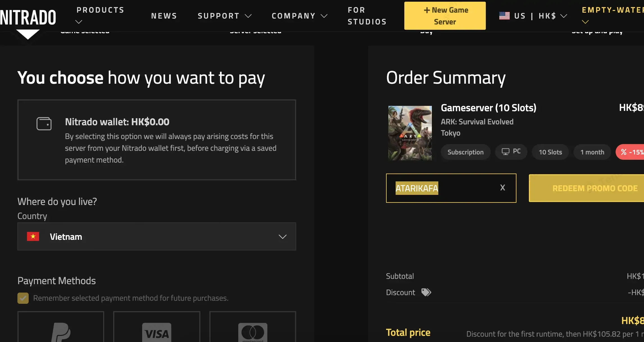Click the Vietnam flag icon
This screenshot has width=644, height=342.
point(33,236)
